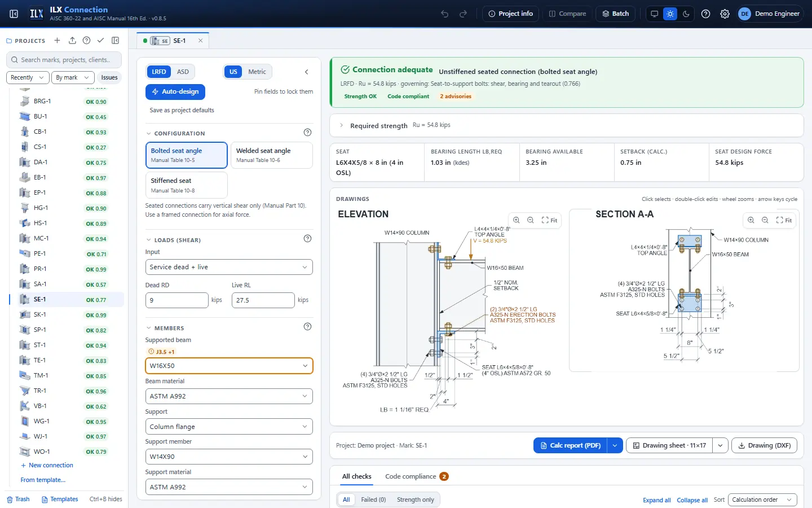The image size is (812, 508).
Task: Open Service dead + live input dropdown
Action: tap(229, 267)
